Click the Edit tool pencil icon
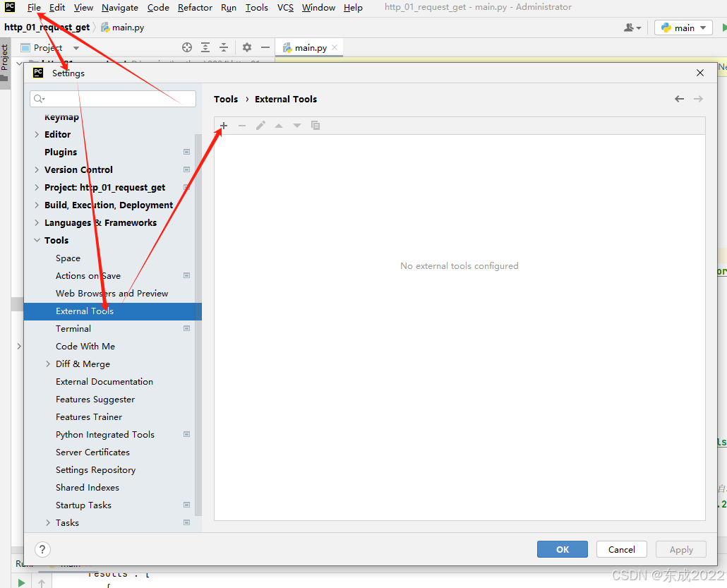Screen dimensions: 727x588 tap(260, 126)
